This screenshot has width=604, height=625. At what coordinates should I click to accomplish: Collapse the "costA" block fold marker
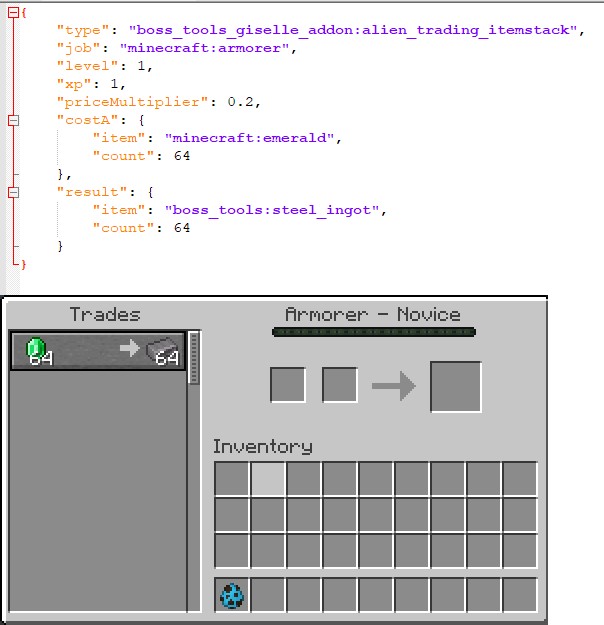12,120
